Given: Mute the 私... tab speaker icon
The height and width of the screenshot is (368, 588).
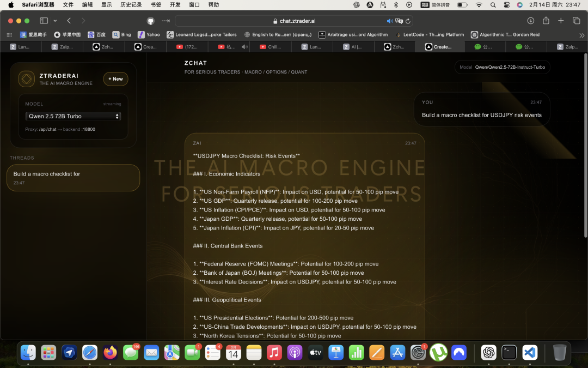Looking at the screenshot, I should tap(244, 47).
